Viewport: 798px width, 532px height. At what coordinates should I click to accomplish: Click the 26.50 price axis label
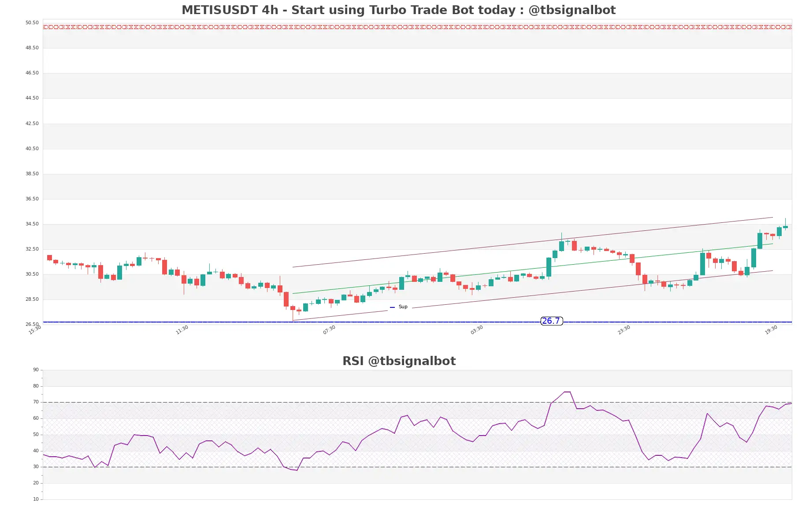(32, 324)
